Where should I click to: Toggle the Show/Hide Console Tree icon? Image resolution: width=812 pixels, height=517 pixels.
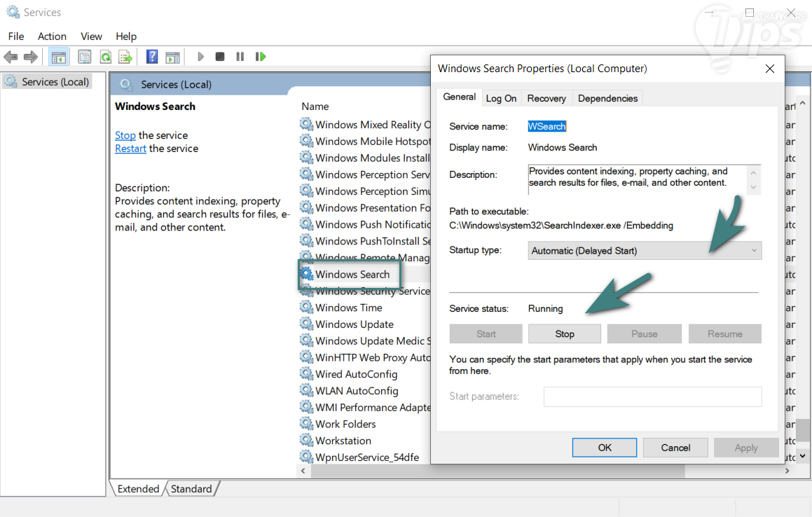59,57
